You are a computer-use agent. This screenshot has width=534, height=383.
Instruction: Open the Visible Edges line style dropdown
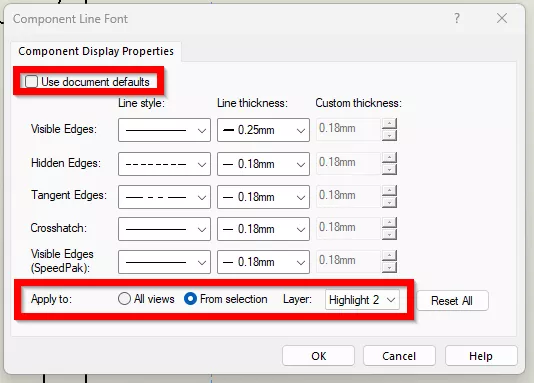pyautogui.click(x=164, y=130)
